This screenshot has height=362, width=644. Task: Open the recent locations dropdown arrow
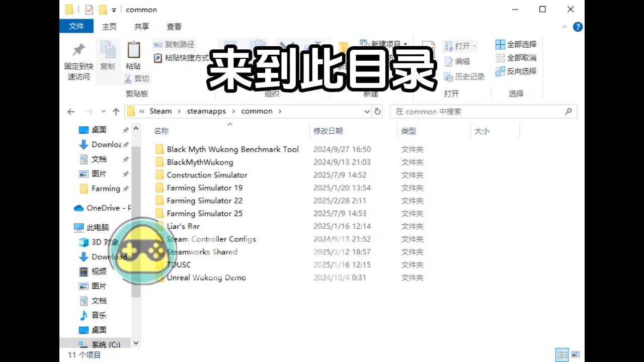tap(104, 112)
